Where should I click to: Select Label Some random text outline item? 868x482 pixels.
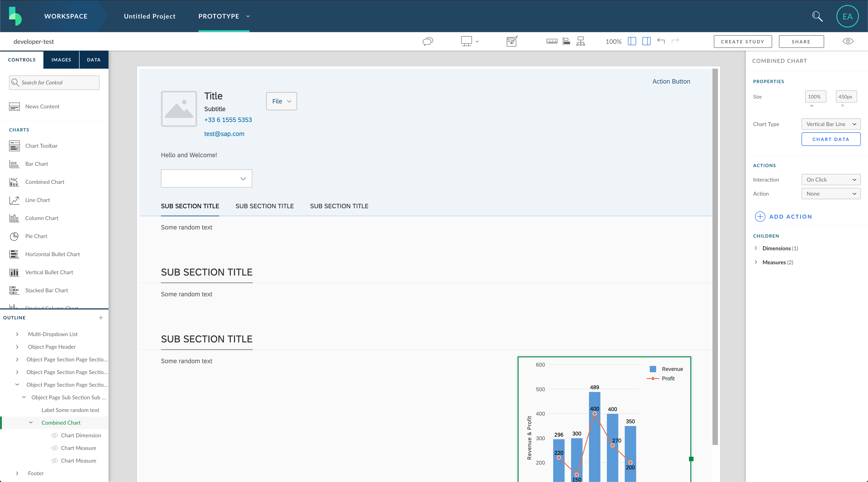point(71,410)
